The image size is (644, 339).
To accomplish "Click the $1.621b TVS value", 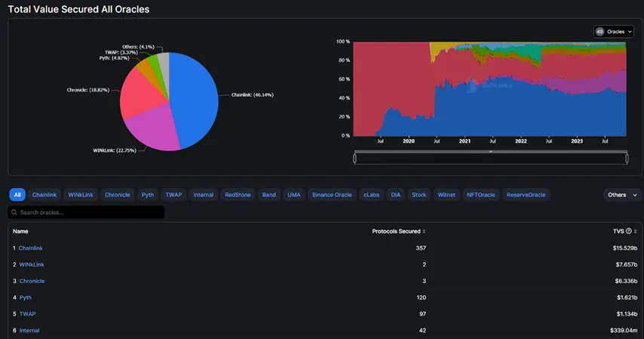I will click(x=627, y=297).
